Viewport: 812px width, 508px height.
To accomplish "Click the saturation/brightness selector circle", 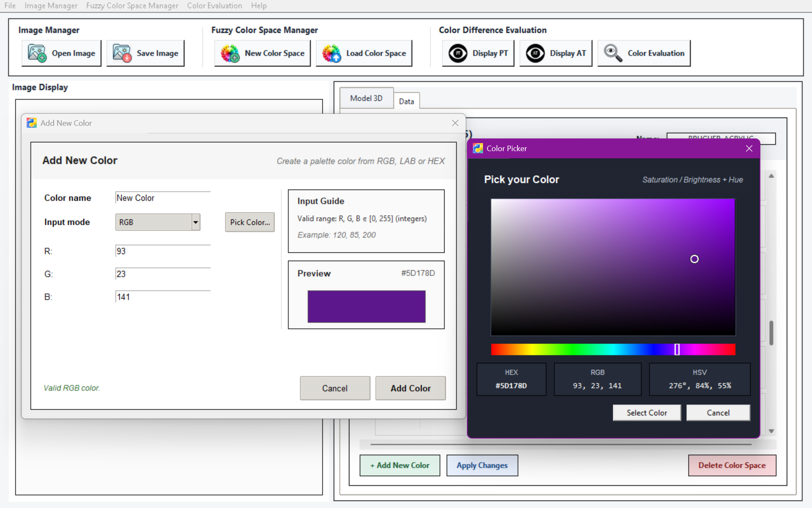I will [x=694, y=259].
